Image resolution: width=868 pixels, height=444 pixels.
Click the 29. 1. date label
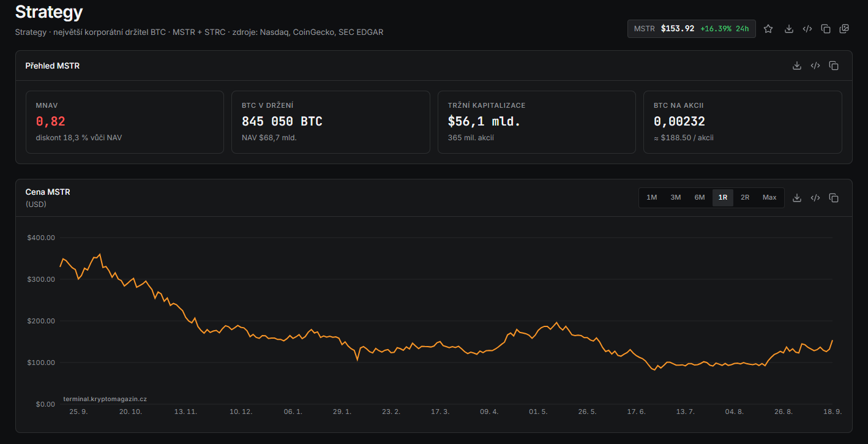(342, 412)
